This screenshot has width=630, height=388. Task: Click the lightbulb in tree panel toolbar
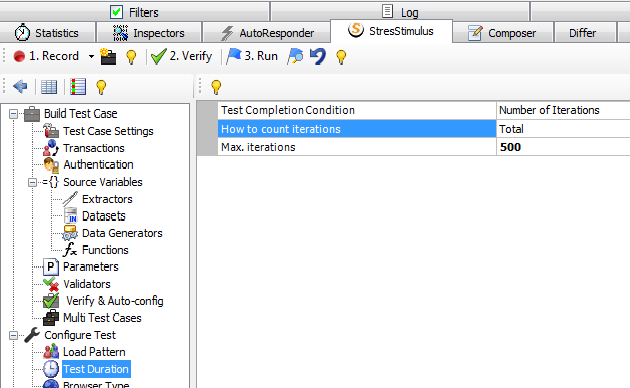click(x=101, y=87)
